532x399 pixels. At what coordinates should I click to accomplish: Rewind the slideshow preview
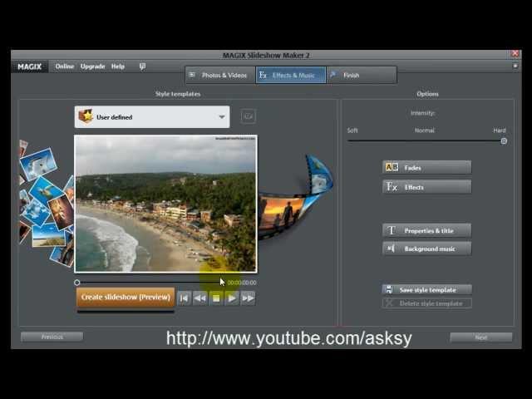[199, 298]
